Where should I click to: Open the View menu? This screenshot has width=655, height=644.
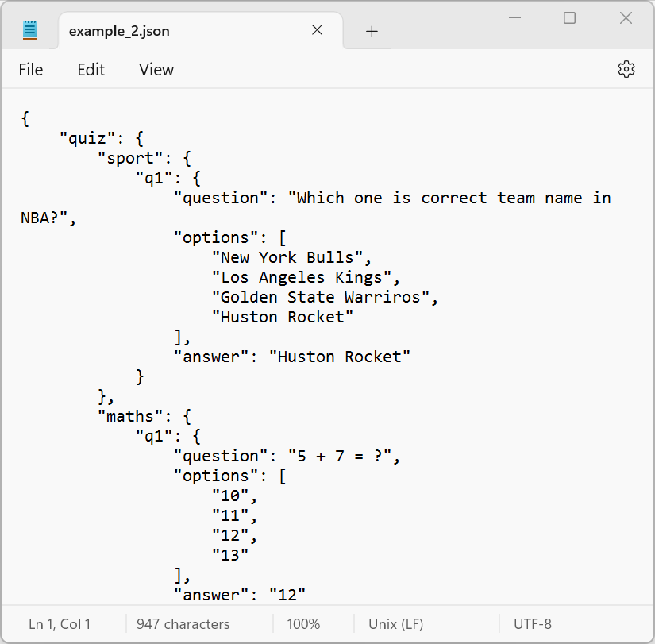pos(156,70)
